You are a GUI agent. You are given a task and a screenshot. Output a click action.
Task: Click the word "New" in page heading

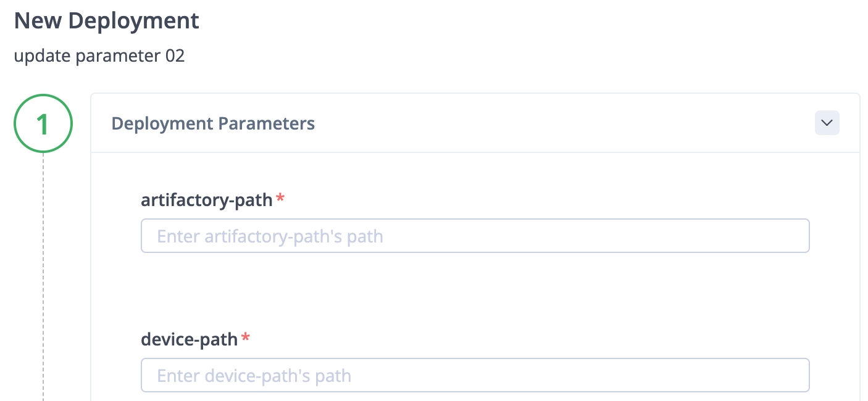pos(38,21)
